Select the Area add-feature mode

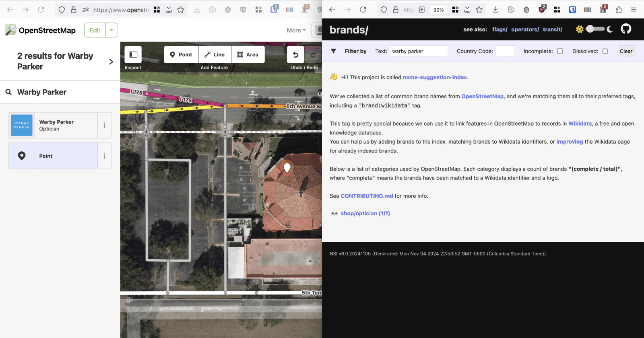248,55
